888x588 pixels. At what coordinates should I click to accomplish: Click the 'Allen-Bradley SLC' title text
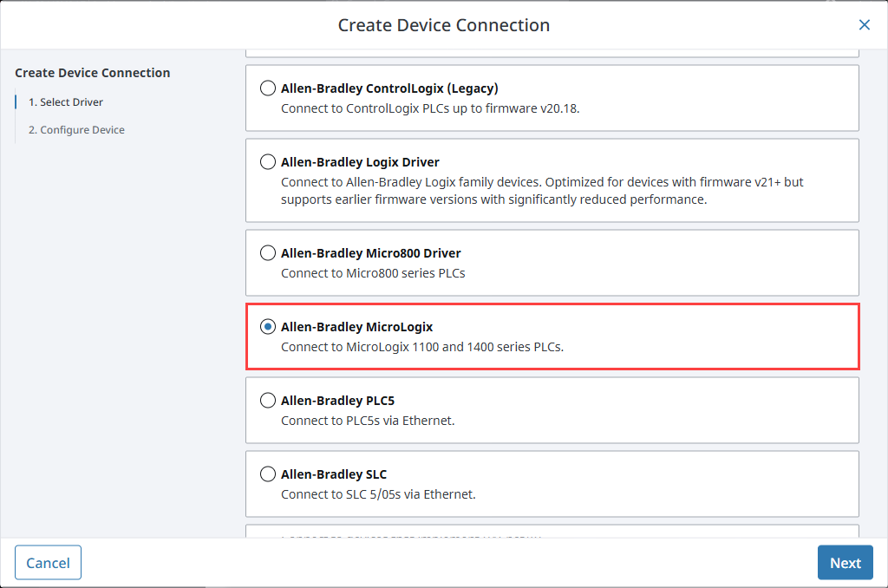click(x=334, y=474)
